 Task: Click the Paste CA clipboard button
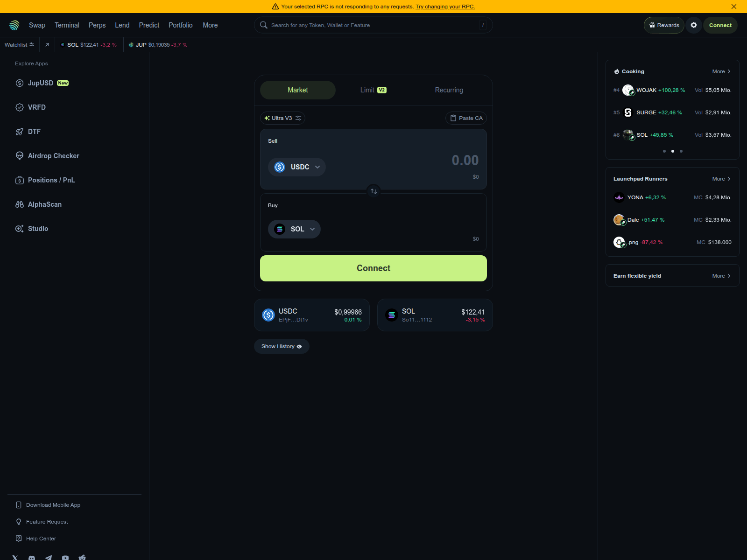pos(466,118)
